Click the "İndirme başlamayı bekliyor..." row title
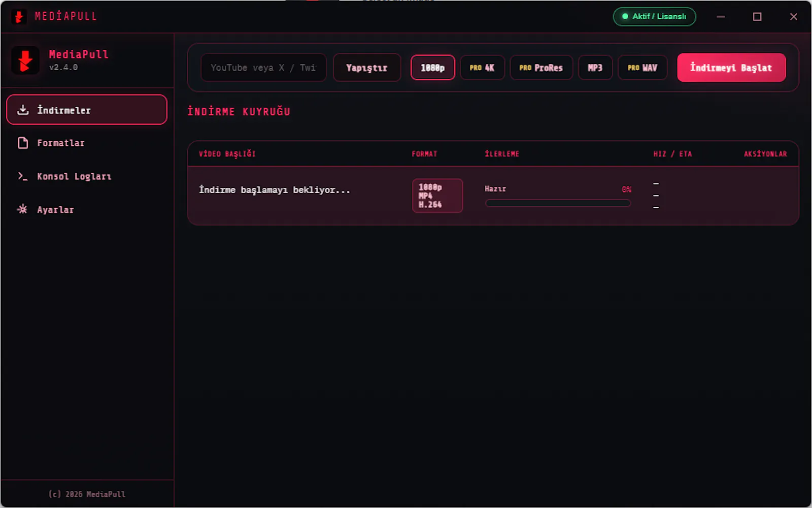Viewport: 812px width, 508px height. [275, 190]
